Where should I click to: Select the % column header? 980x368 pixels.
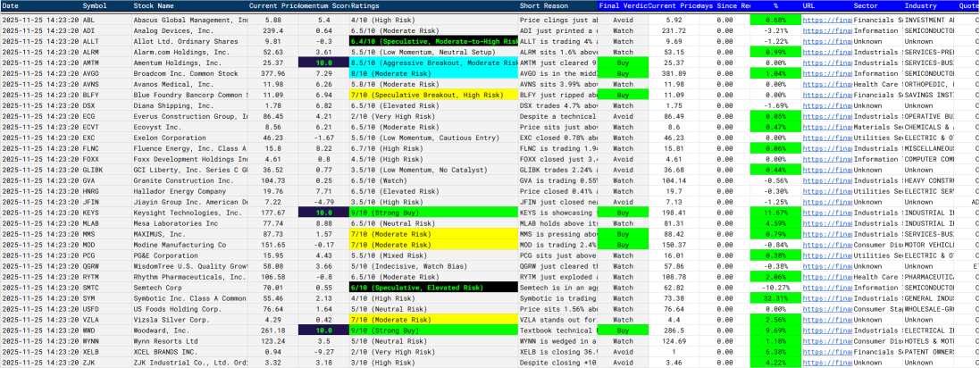pyautogui.click(x=775, y=5)
